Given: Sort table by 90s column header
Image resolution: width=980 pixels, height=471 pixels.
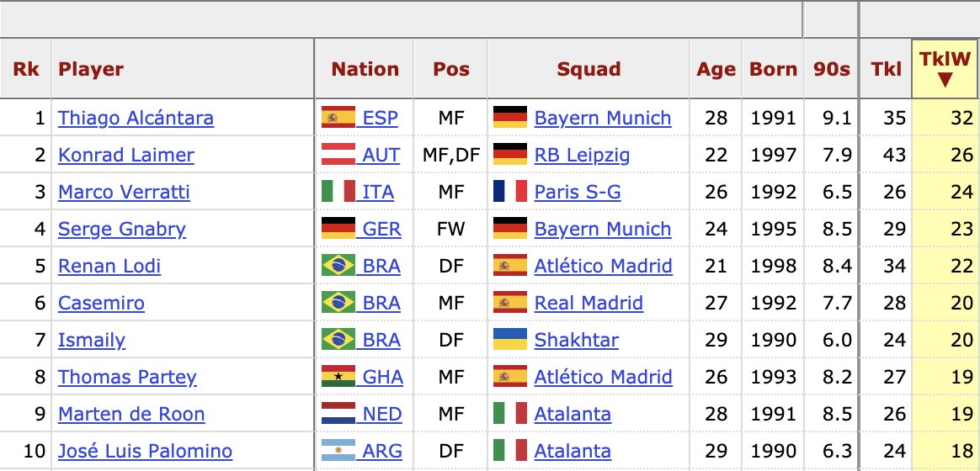Looking at the screenshot, I should coord(832,70).
